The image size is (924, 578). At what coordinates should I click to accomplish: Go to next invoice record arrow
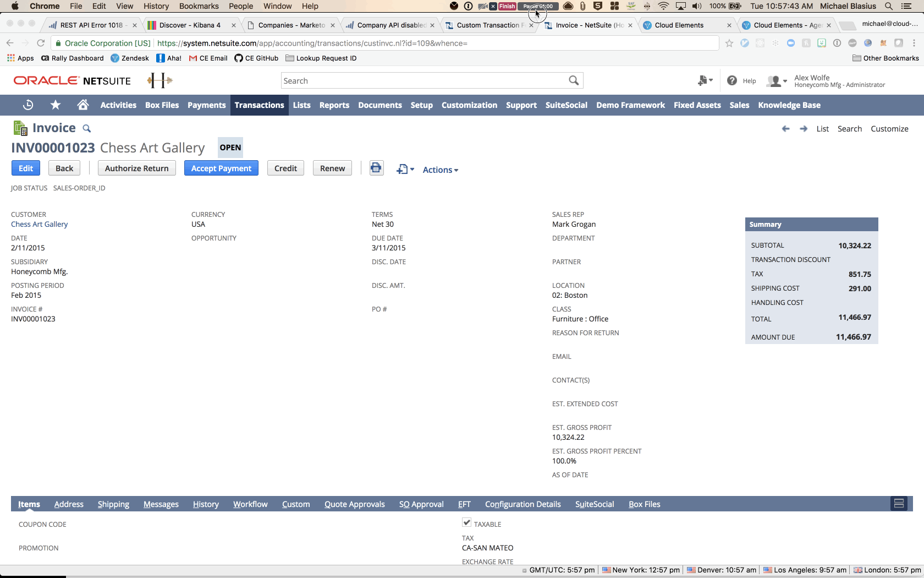(804, 129)
